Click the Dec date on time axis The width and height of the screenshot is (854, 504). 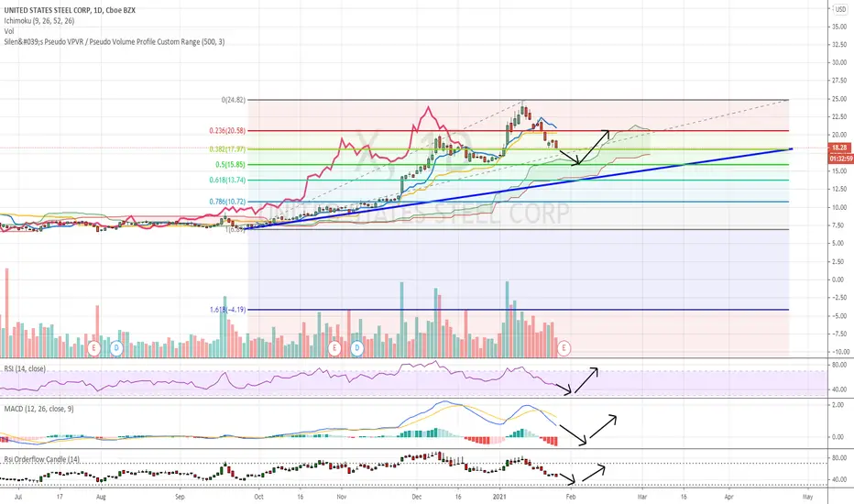click(417, 497)
